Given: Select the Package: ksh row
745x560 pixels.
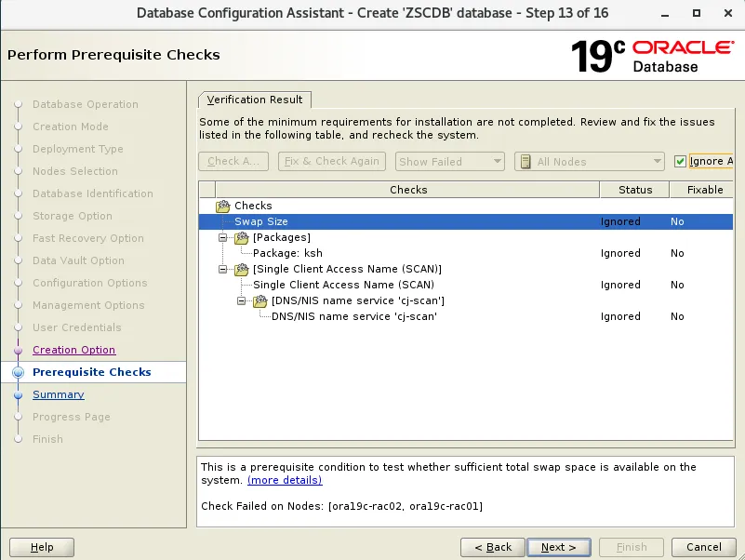Looking at the screenshot, I should coord(466,253).
